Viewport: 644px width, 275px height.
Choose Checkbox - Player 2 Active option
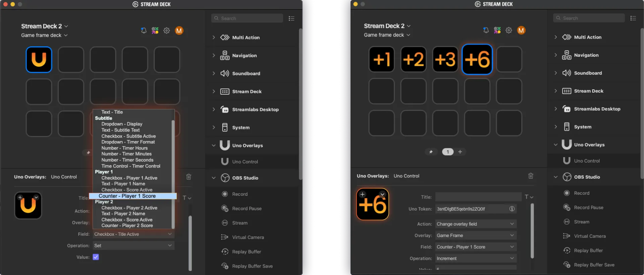pyautogui.click(x=129, y=208)
